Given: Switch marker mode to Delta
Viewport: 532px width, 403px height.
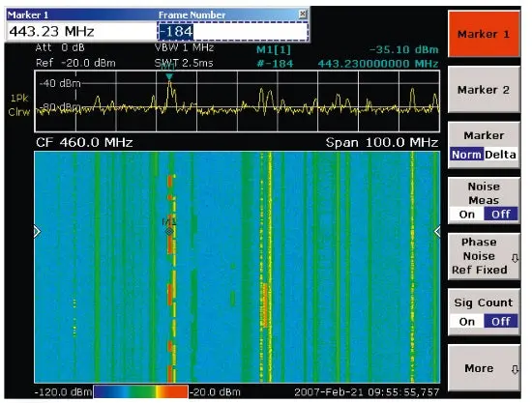Looking at the screenshot, I should pyautogui.click(x=500, y=155).
